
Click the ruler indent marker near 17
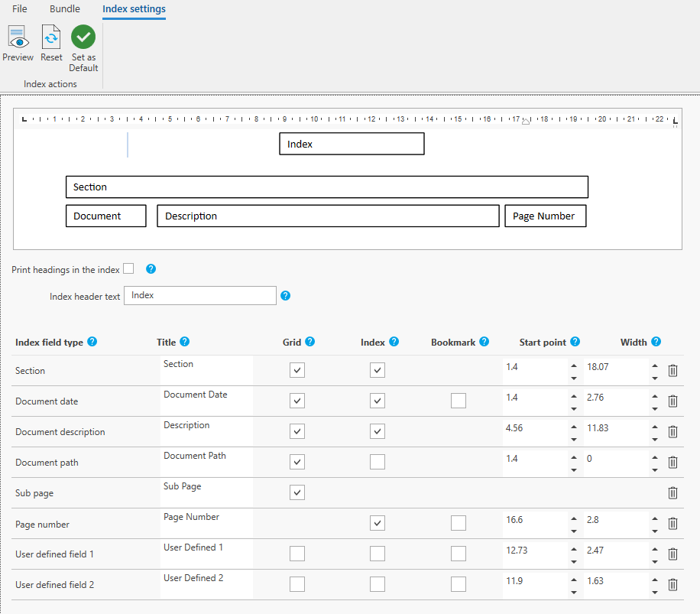[526, 121]
